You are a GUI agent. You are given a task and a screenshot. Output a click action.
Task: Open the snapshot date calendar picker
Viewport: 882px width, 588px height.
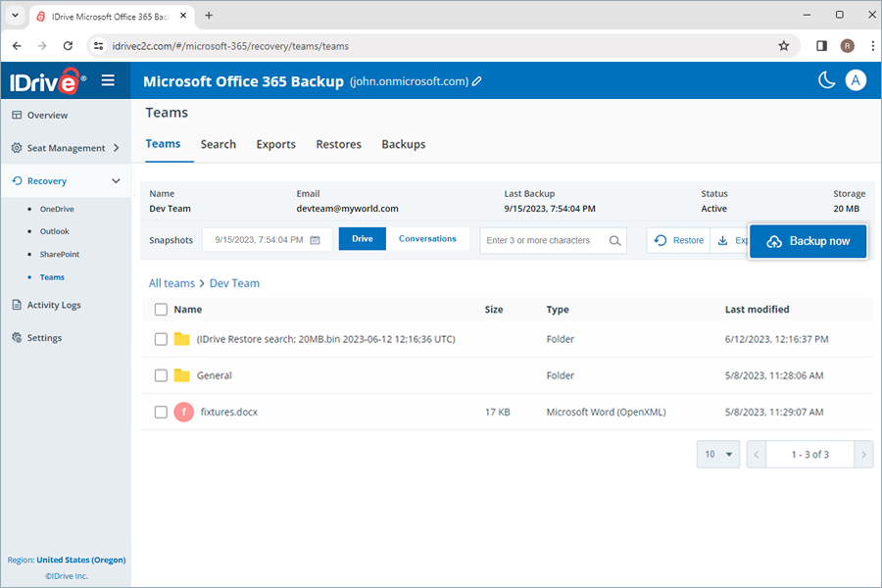tap(314, 239)
